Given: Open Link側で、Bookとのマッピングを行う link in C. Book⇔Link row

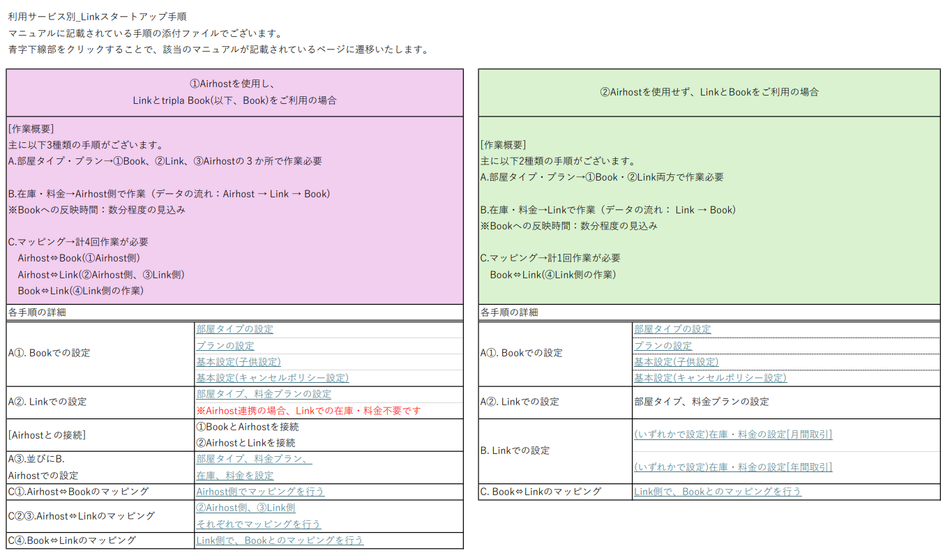Looking at the screenshot, I should (x=718, y=492).
